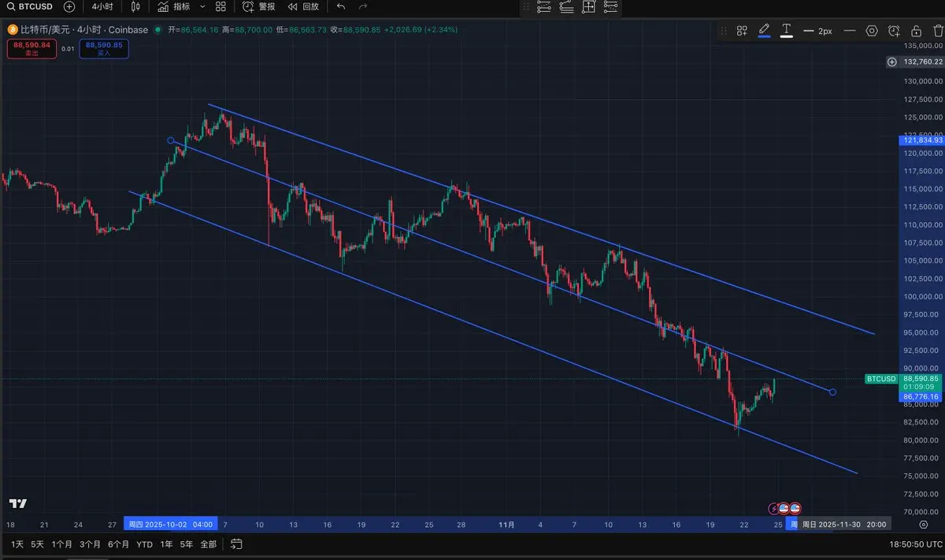Toggle the green market status dot

pyautogui.click(x=157, y=30)
